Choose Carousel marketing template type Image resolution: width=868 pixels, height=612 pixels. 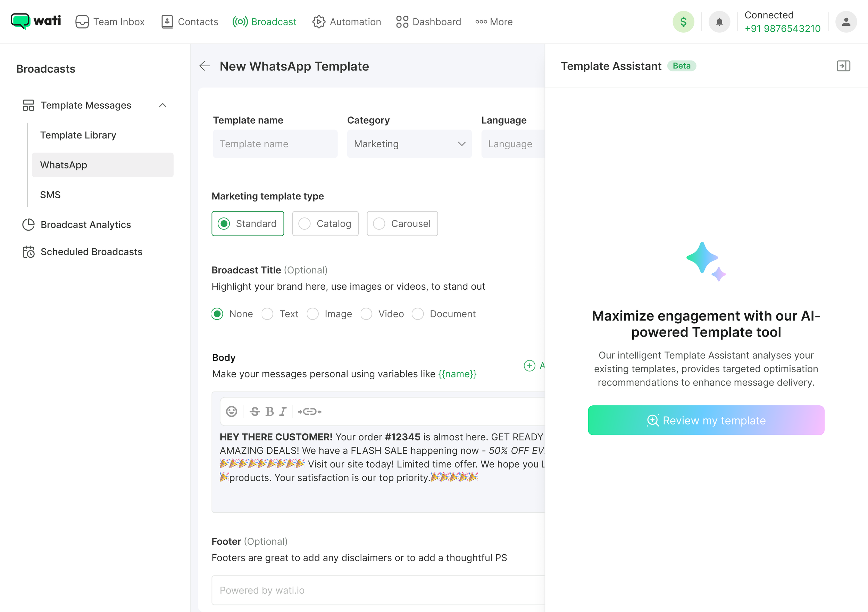[402, 224]
